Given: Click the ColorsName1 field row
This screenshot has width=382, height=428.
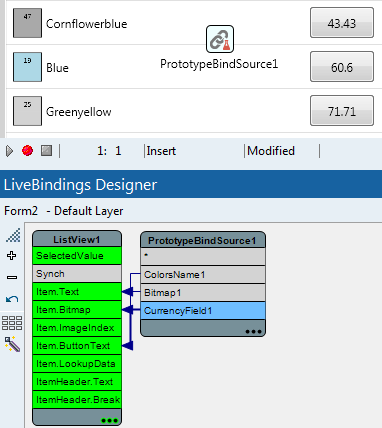Looking at the screenshot, I should point(203,275).
